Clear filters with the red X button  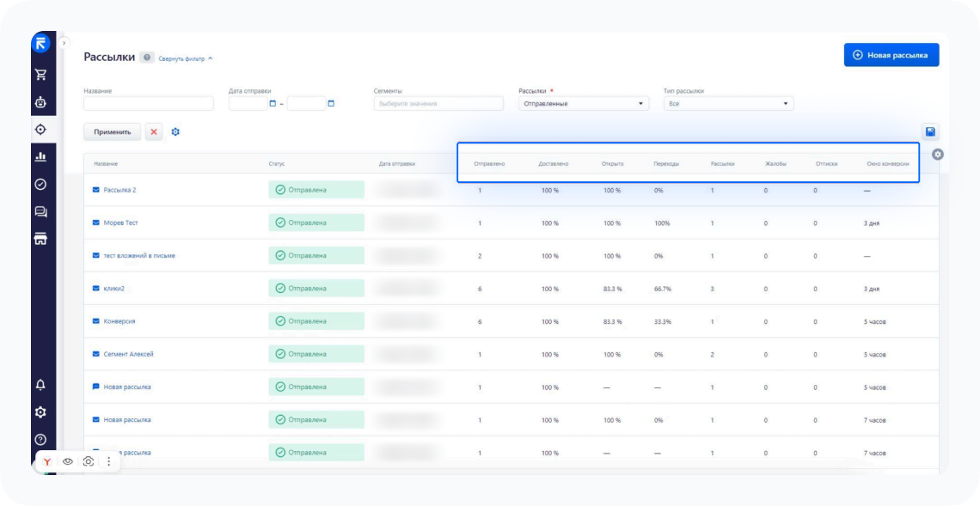tap(154, 131)
